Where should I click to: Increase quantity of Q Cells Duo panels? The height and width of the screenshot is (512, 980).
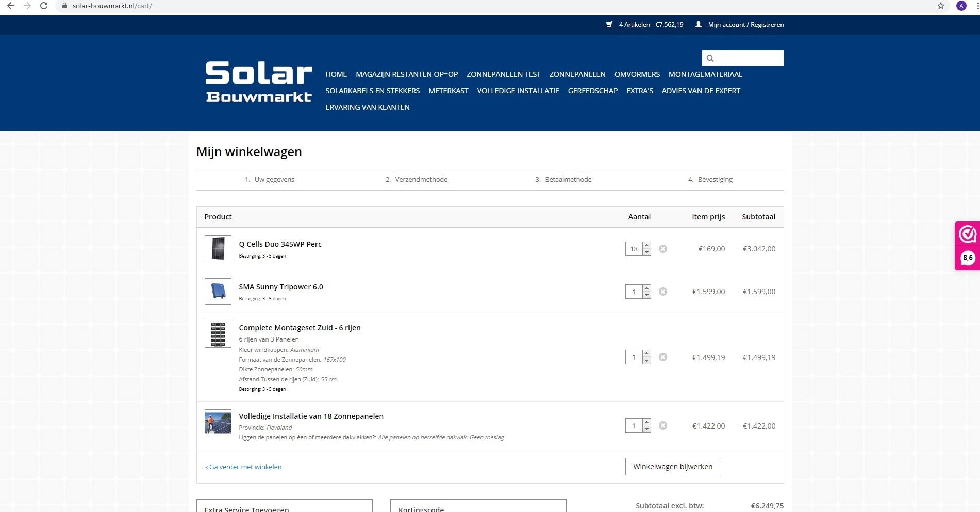[x=646, y=246]
